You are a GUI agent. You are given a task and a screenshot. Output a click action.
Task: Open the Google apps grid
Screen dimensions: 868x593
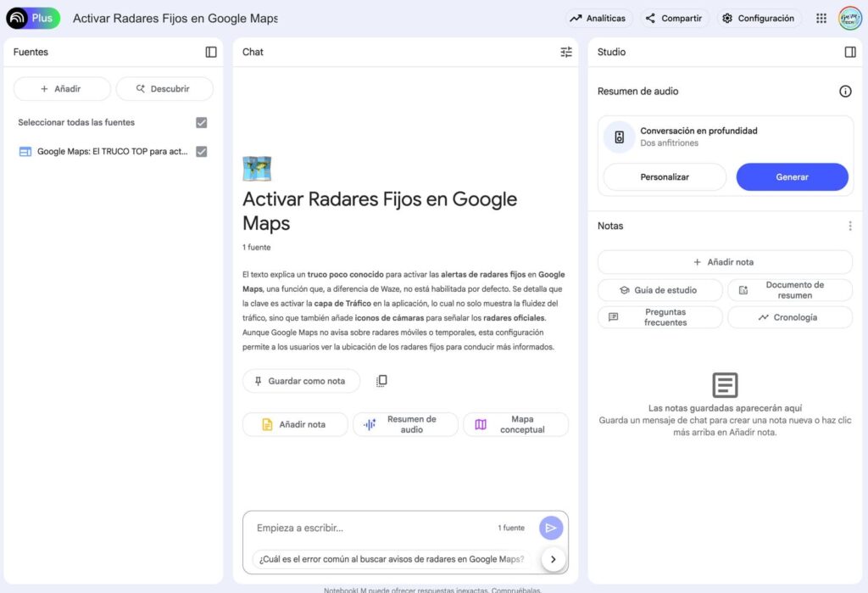[821, 19]
